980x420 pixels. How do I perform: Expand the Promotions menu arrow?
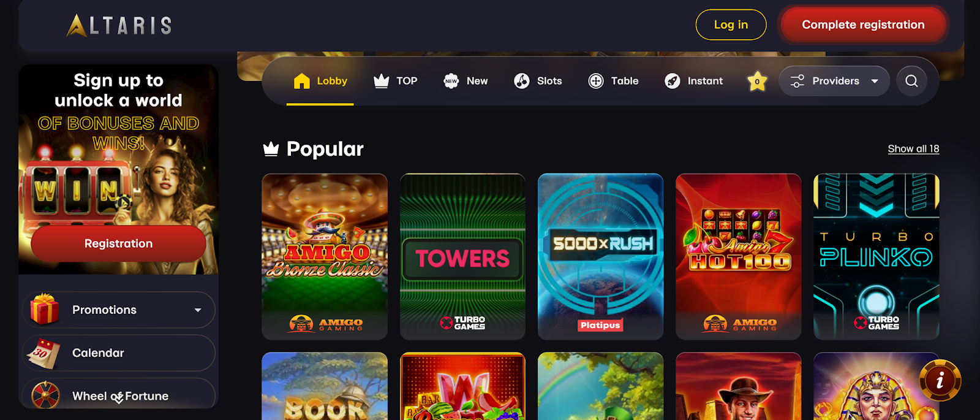198,310
